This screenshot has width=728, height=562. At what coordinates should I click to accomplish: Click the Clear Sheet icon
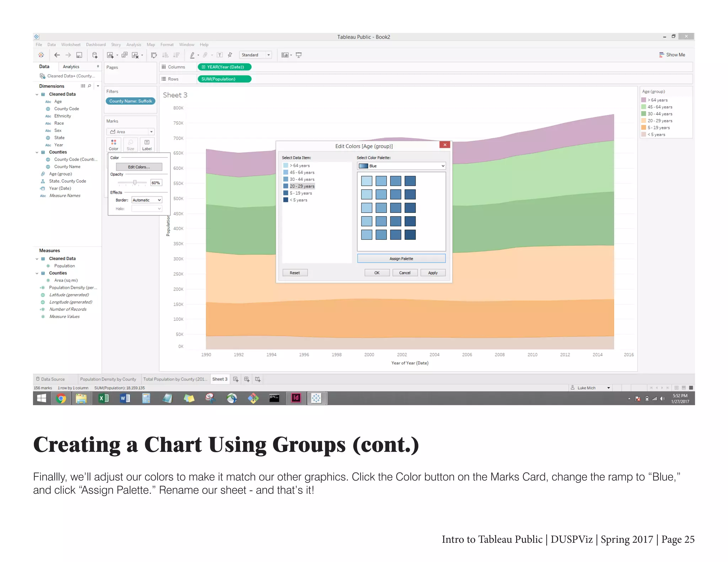[x=135, y=55]
